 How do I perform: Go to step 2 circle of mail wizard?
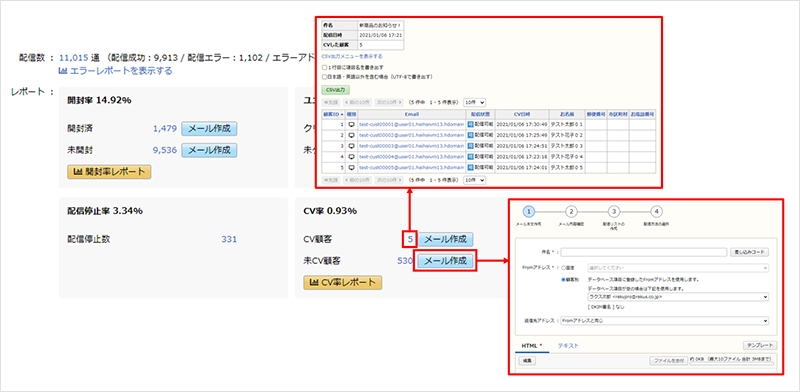[x=571, y=211]
